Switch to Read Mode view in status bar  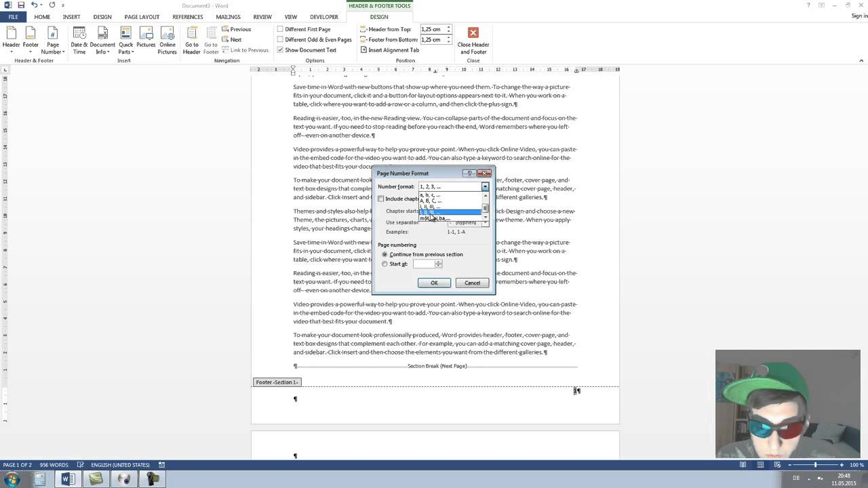pos(743,465)
